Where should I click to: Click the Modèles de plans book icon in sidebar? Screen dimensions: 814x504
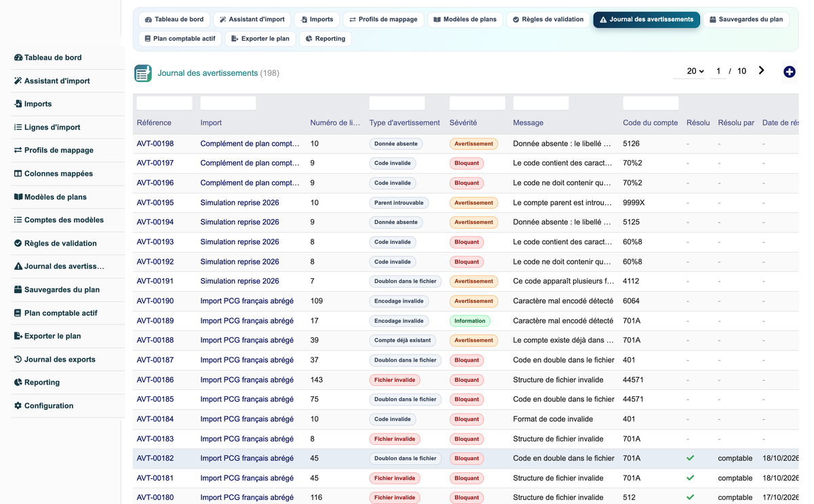(x=18, y=197)
